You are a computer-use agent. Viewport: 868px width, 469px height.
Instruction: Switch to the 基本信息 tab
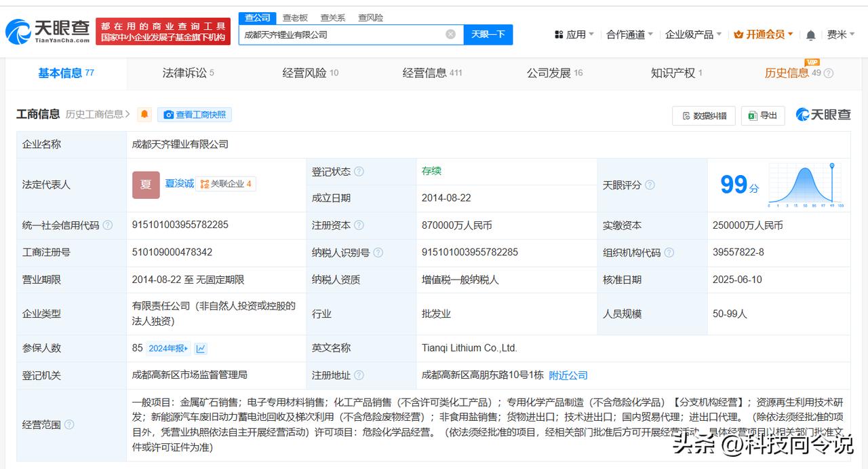[66, 73]
